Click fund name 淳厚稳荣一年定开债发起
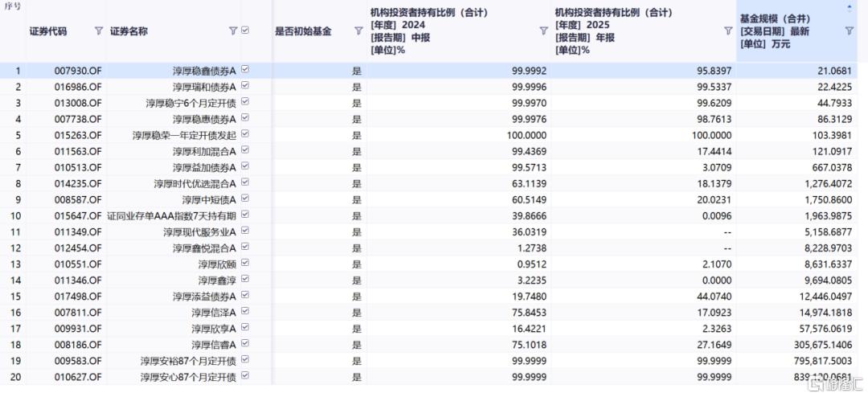Viewport: 868px width, 397px height. click(184, 135)
